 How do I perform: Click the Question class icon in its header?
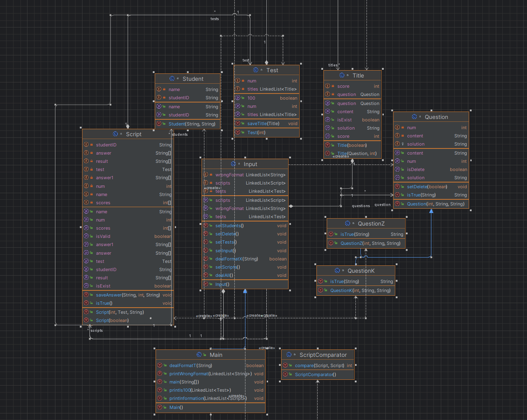click(414, 117)
